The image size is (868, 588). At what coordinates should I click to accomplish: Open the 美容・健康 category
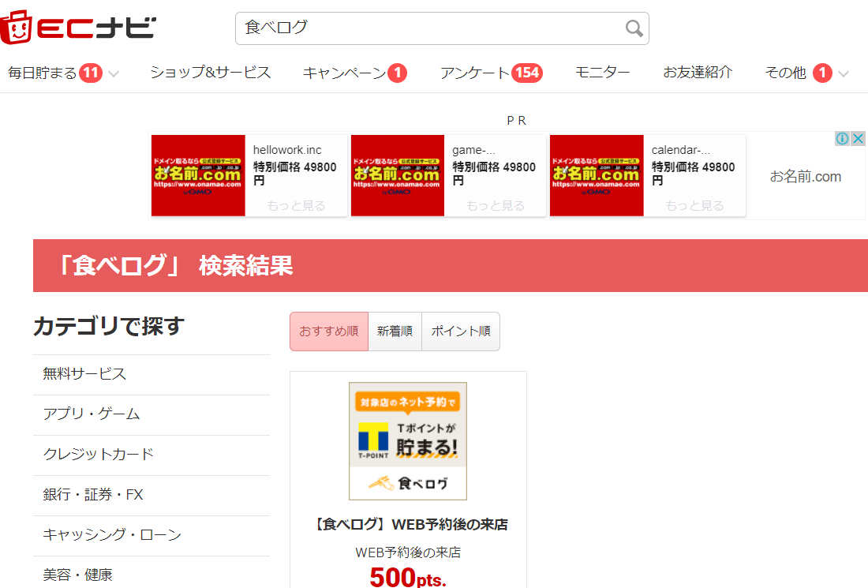(152, 573)
